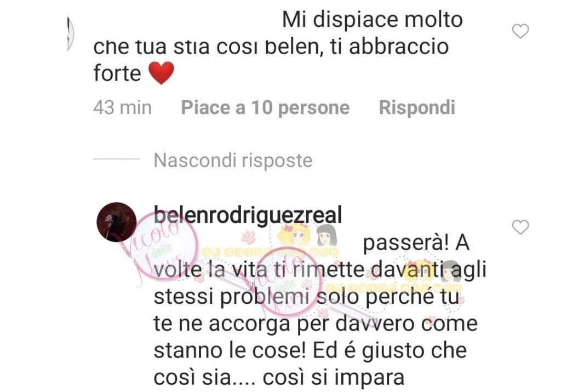The image size is (561, 392).
Task: Like the "Mi dispiace molto" comment heart
Action: [520, 31]
